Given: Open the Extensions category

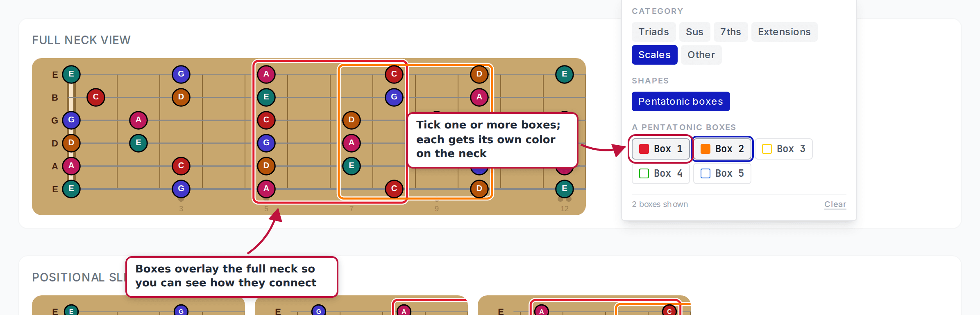Looking at the screenshot, I should click(784, 32).
